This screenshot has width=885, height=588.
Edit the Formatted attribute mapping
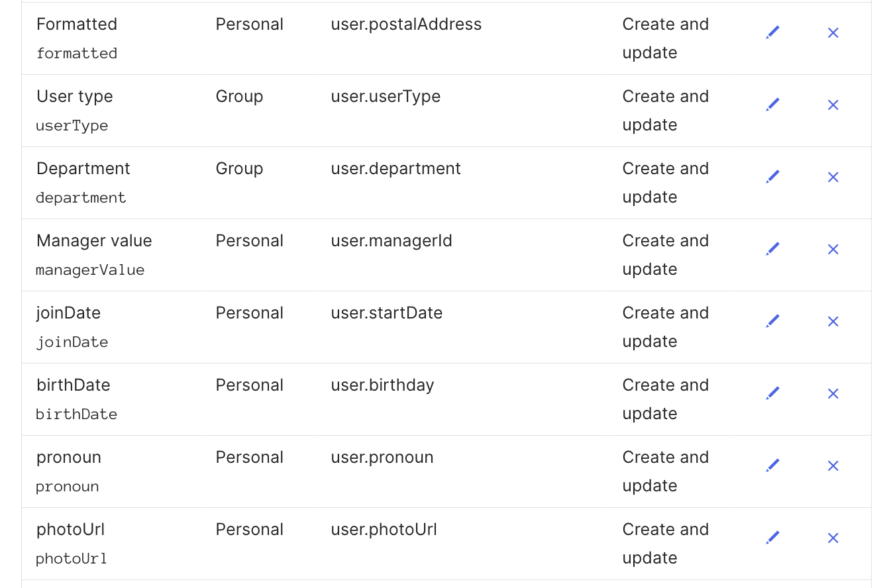pos(772,32)
